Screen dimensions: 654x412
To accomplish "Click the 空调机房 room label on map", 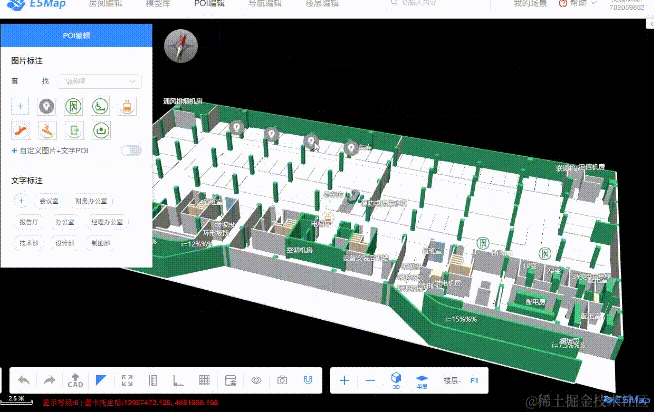I will click(x=299, y=250).
